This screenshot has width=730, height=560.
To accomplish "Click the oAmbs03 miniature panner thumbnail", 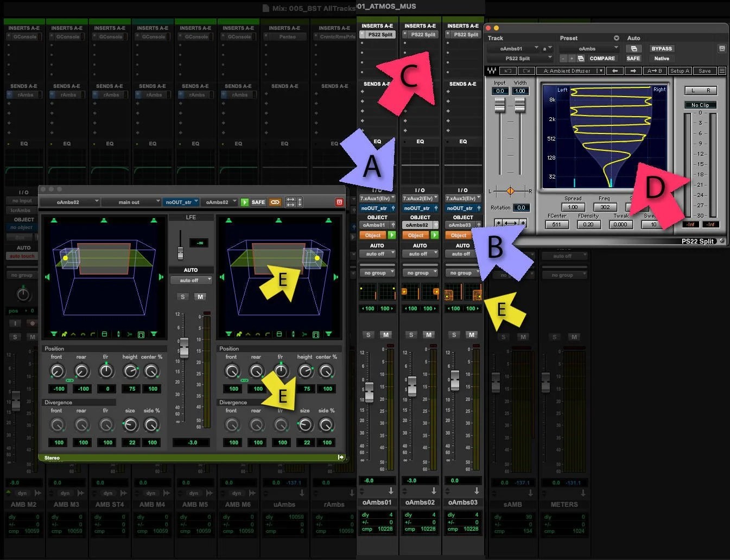I will coord(463,292).
